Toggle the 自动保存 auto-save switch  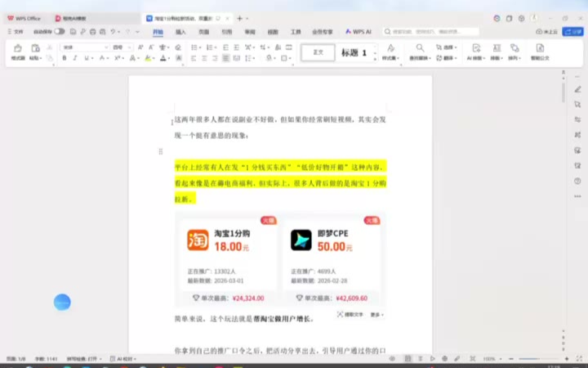coord(59,31)
